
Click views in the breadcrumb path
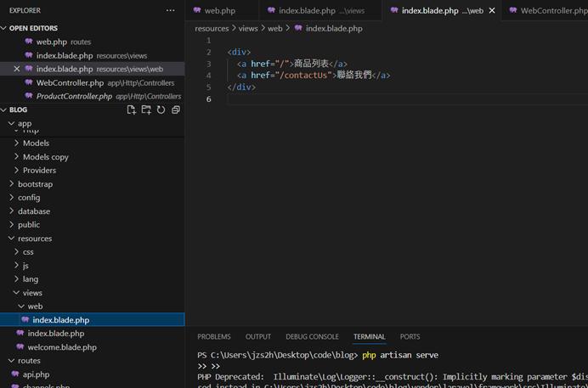(248, 29)
